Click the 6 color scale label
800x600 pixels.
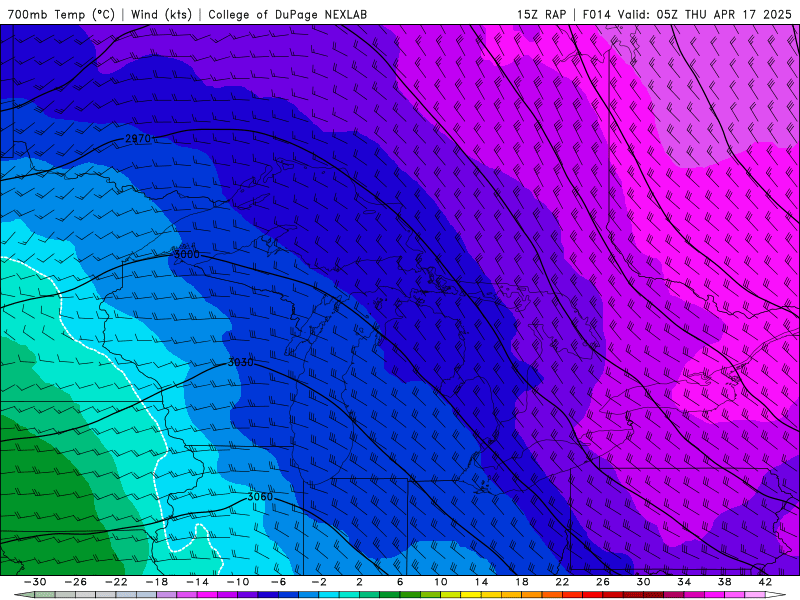tap(400, 582)
